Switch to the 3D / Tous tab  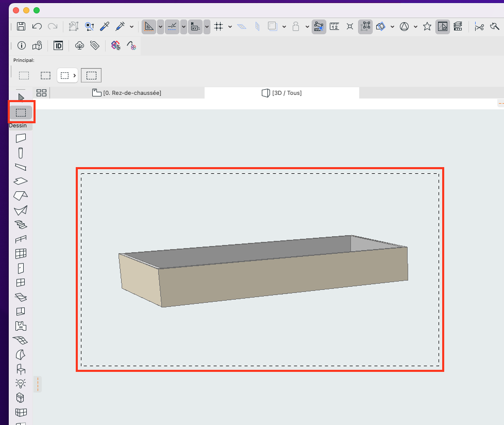click(x=282, y=93)
